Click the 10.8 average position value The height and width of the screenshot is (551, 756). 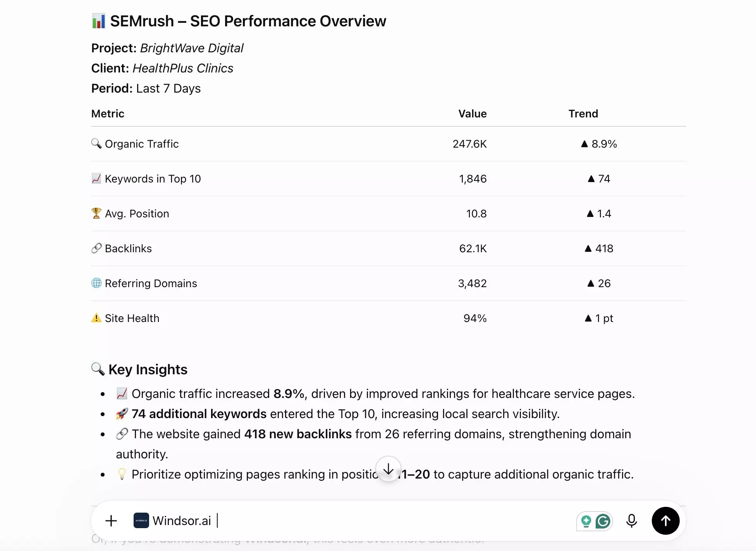[x=476, y=214]
